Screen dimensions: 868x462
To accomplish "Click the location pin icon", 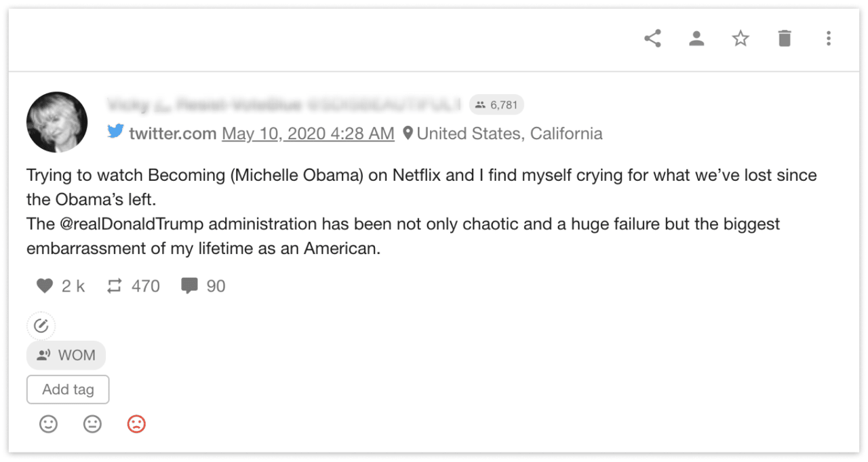I will click(408, 133).
